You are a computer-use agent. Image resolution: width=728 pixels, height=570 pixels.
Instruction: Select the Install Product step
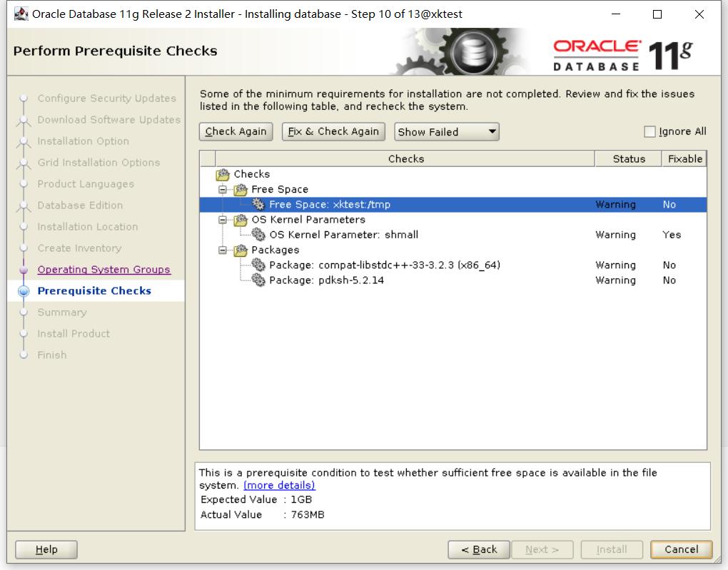(x=74, y=334)
